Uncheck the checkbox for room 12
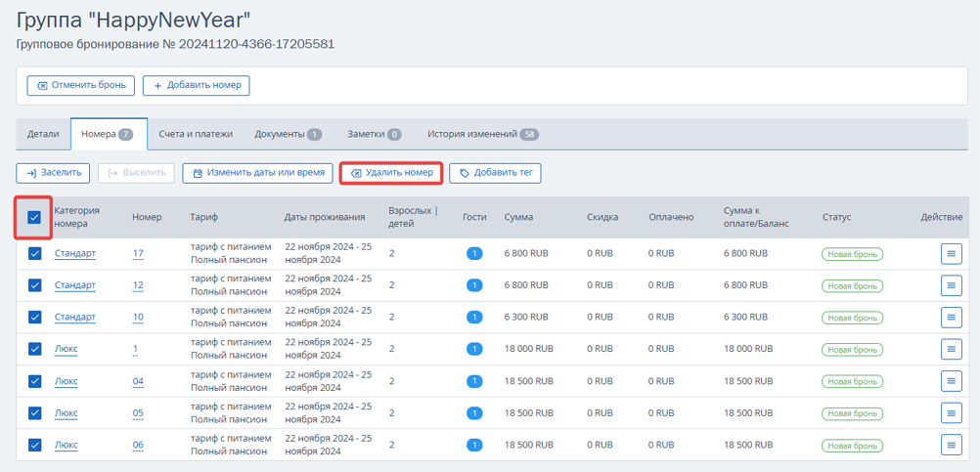 click(x=34, y=285)
